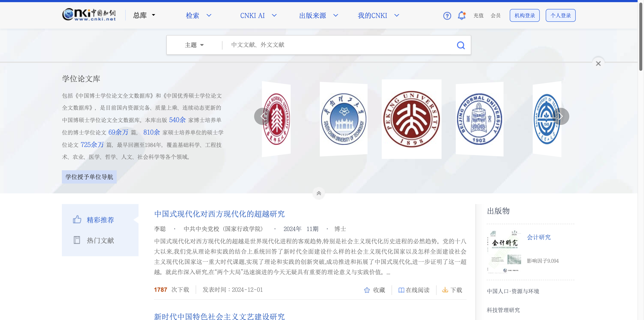Click the 2024年 11期 issue text
644x320 pixels.
(301, 229)
